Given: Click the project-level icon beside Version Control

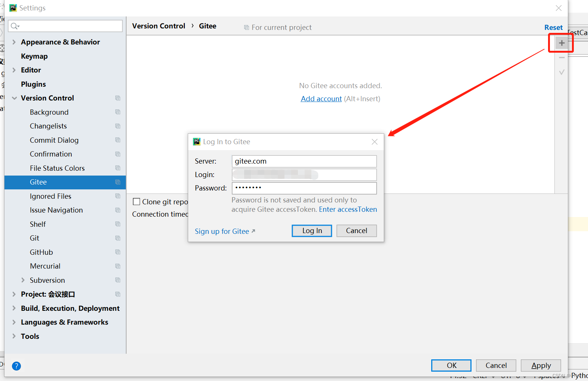Looking at the screenshot, I should 118,98.
